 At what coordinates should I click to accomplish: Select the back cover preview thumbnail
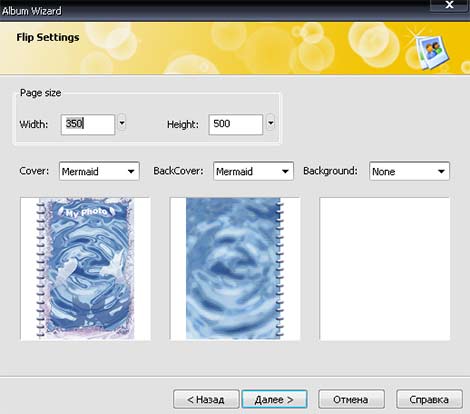pos(235,269)
